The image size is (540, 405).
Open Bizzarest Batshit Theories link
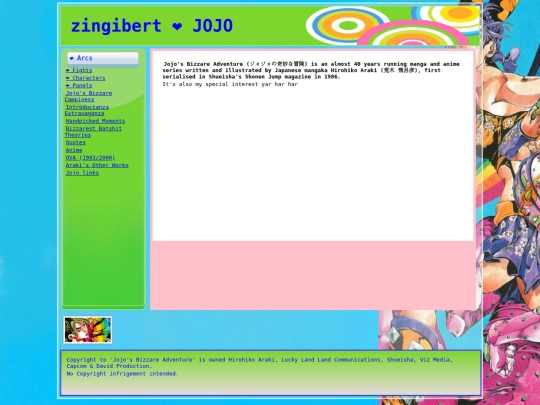pos(93,132)
